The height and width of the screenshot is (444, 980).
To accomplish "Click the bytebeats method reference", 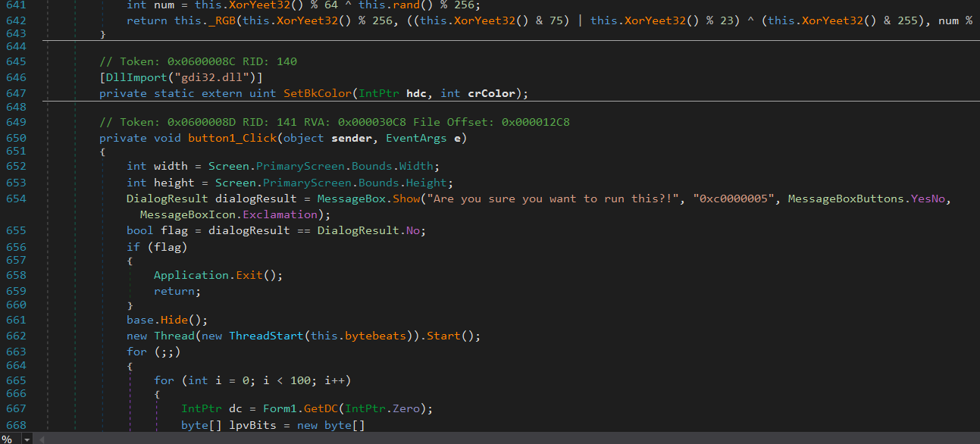I will pyautogui.click(x=375, y=336).
